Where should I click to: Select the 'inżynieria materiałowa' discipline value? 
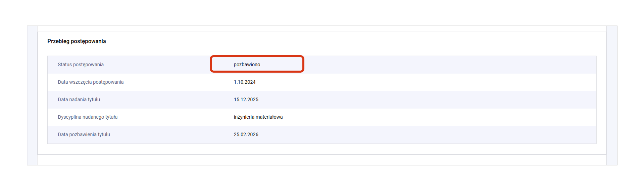coord(258,117)
